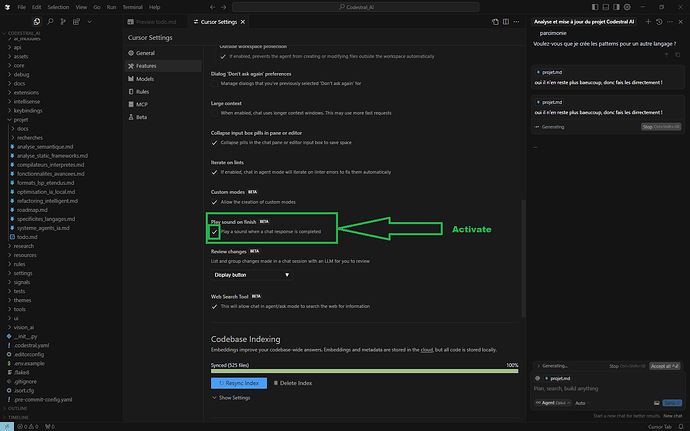Click Delete Index button

(293, 383)
